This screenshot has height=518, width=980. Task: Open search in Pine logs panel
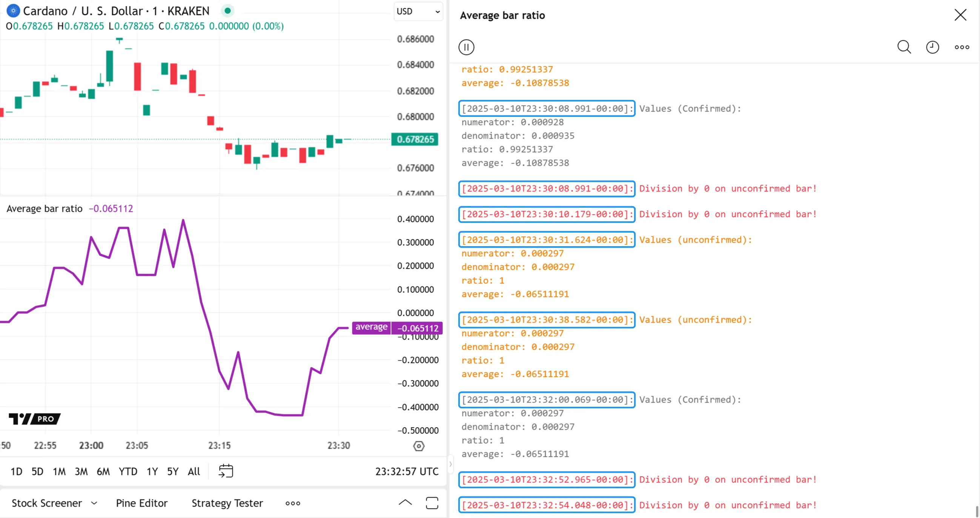(904, 47)
